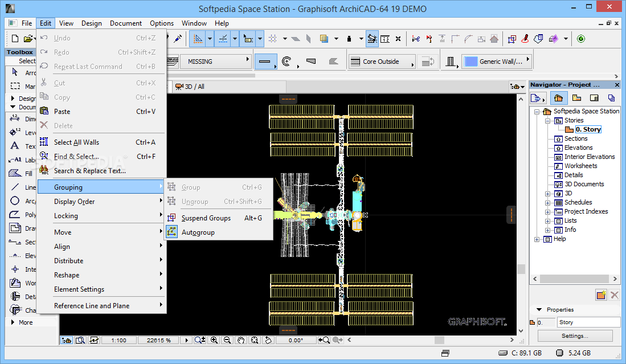
Task: Choose Search & Replace Text
Action: click(x=102, y=171)
